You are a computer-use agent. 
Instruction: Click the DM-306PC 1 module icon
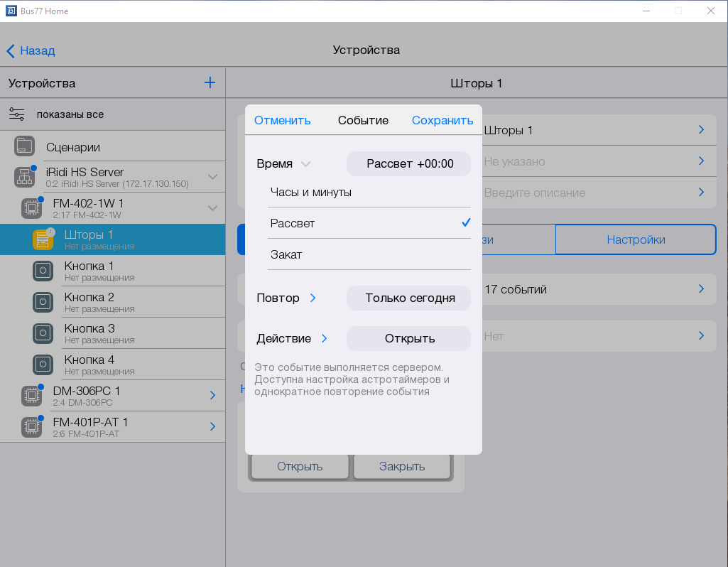point(31,396)
